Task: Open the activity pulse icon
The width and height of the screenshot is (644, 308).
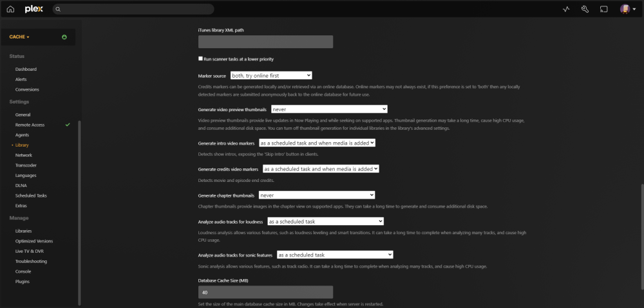Action: tap(566, 9)
